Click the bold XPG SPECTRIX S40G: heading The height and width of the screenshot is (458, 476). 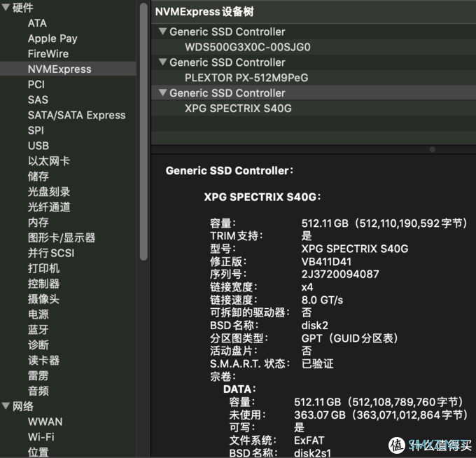click(x=262, y=197)
